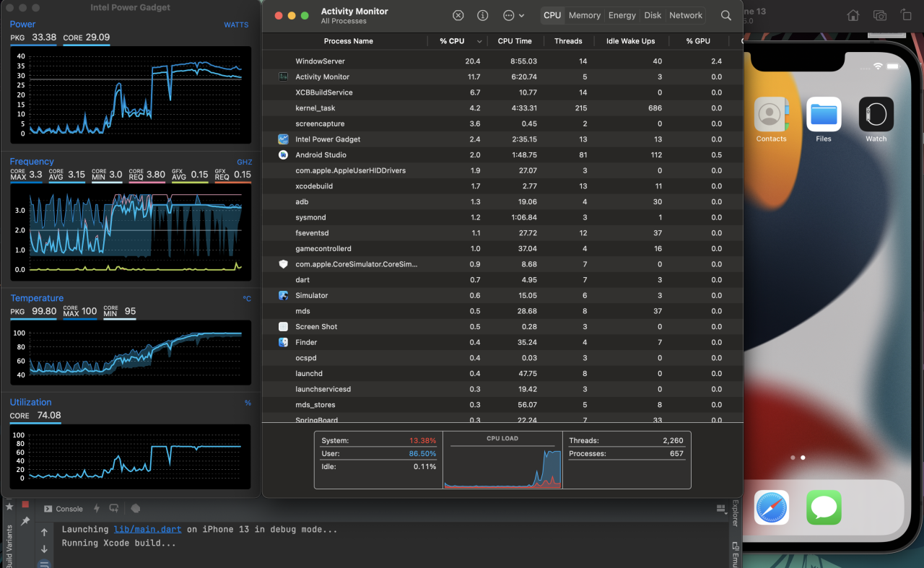
Task: Click the console up arrow icon
Action: 44,533
